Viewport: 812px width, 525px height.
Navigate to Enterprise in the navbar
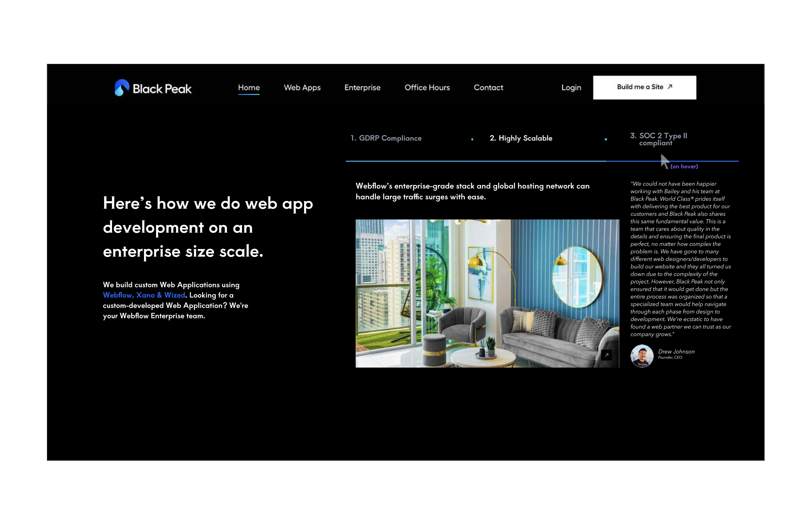tap(362, 88)
